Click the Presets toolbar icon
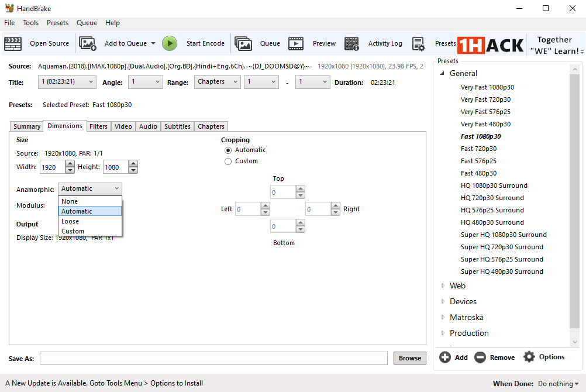The height and width of the screenshot is (392, 586). 419,43
